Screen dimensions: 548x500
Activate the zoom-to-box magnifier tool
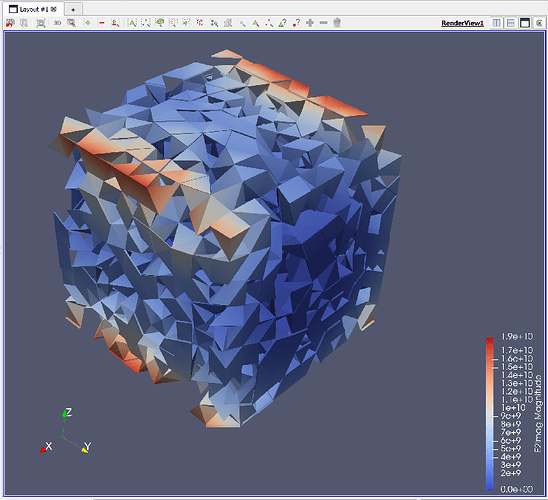(x=71, y=23)
